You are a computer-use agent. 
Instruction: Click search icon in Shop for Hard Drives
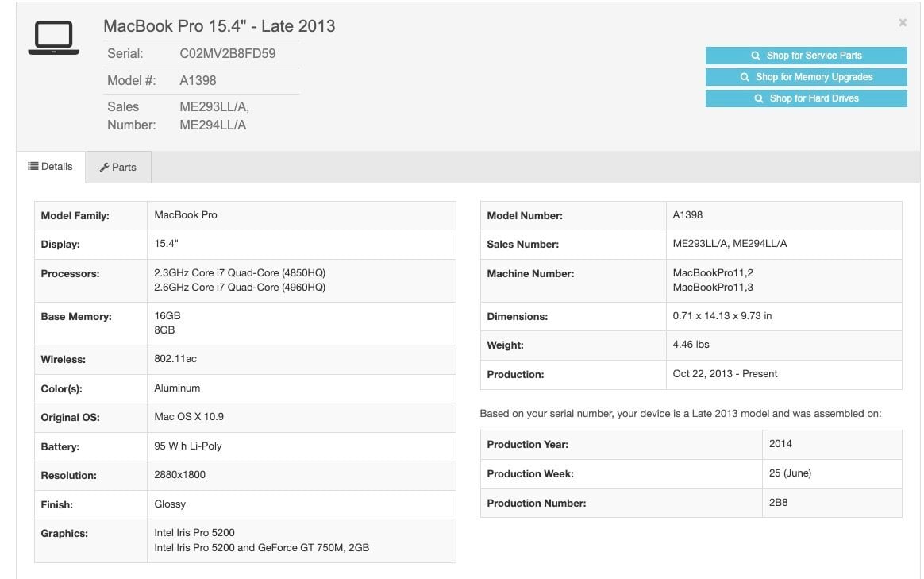tap(759, 98)
